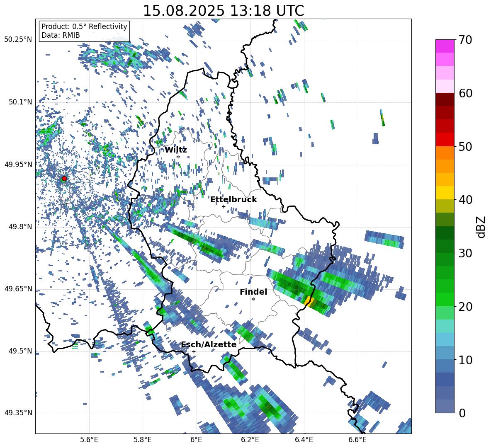Click the dBZ colorbar axis label
This screenshot has width=491, height=448.
click(481, 227)
